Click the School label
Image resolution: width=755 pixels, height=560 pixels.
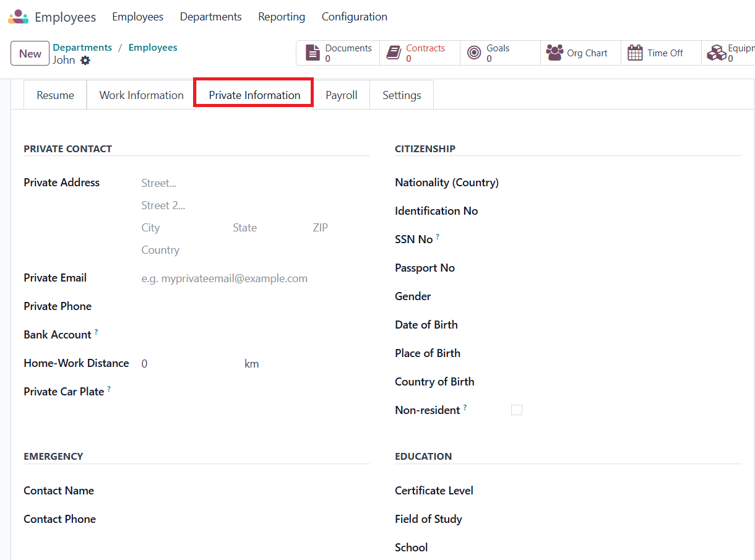pos(411,548)
